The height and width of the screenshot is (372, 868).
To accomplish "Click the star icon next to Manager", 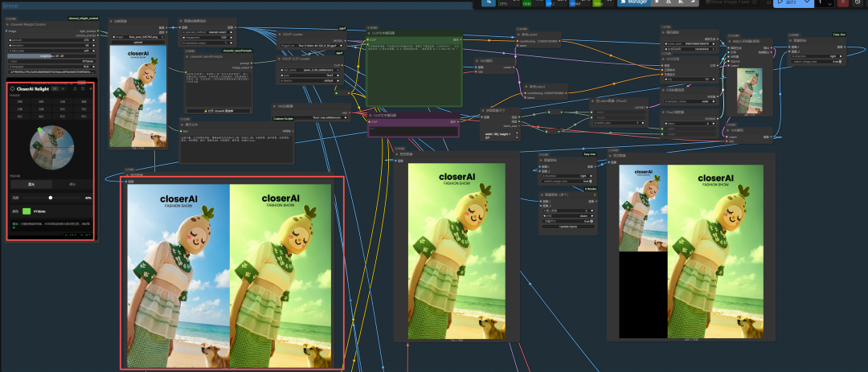I will pyautogui.click(x=657, y=2).
